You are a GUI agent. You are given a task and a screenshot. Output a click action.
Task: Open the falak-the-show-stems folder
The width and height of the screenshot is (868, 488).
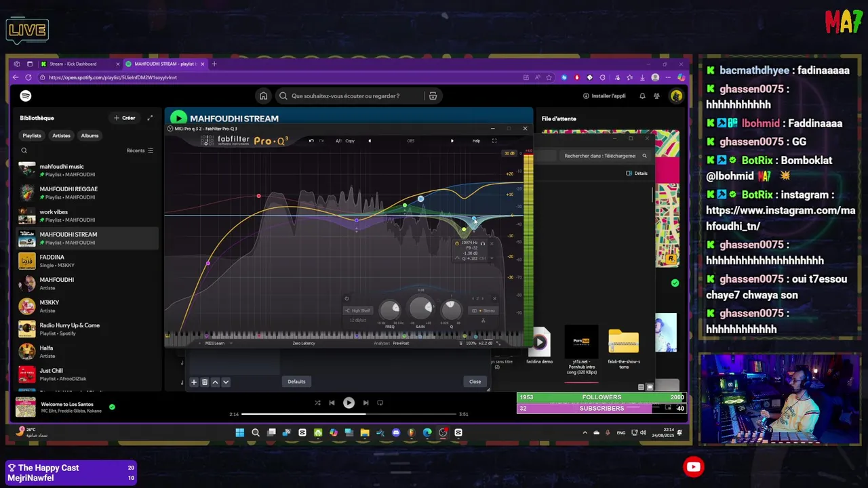pyautogui.click(x=623, y=348)
